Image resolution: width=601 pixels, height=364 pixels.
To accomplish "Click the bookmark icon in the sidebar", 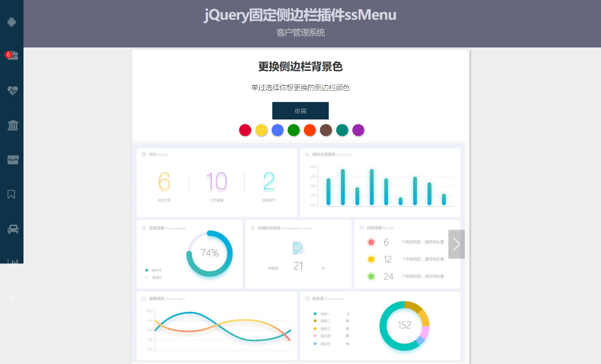I will click(x=12, y=194).
